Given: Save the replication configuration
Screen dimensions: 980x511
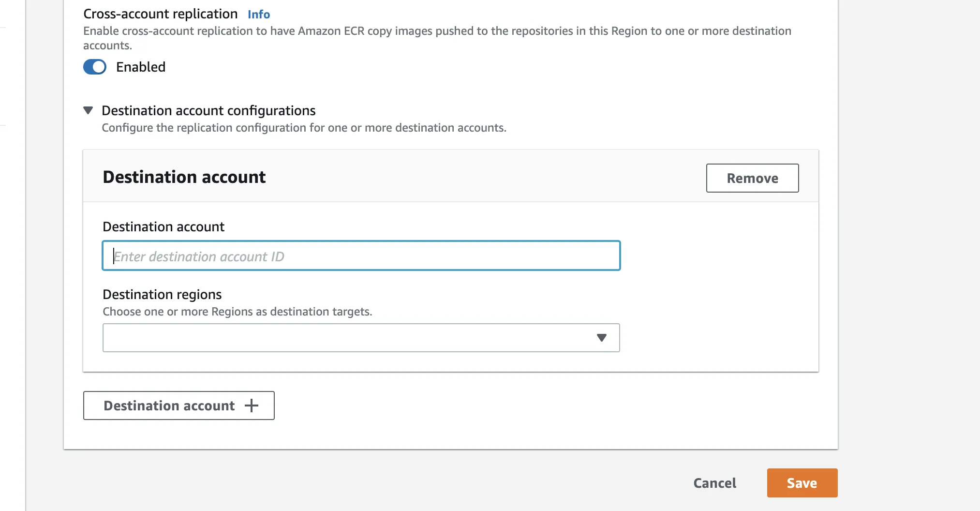Looking at the screenshot, I should (x=802, y=483).
